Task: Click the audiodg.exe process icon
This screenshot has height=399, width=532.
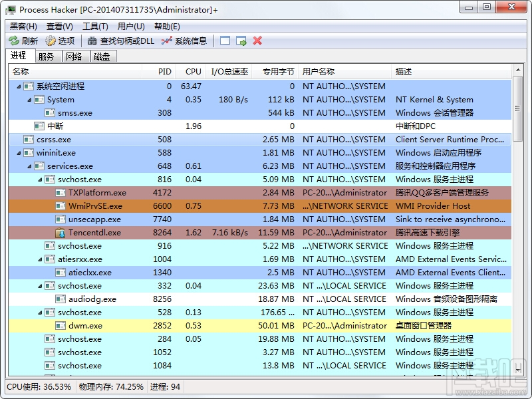Action: [61, 299]
